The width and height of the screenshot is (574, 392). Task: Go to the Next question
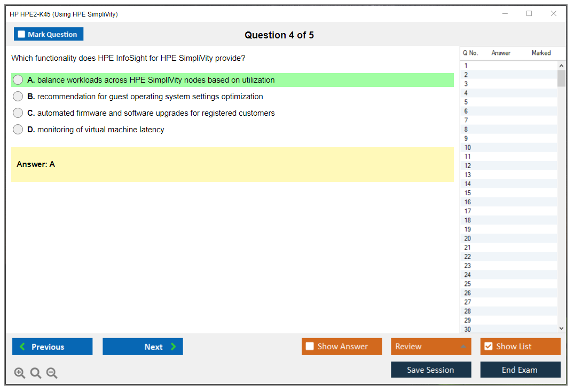(143, 347)
